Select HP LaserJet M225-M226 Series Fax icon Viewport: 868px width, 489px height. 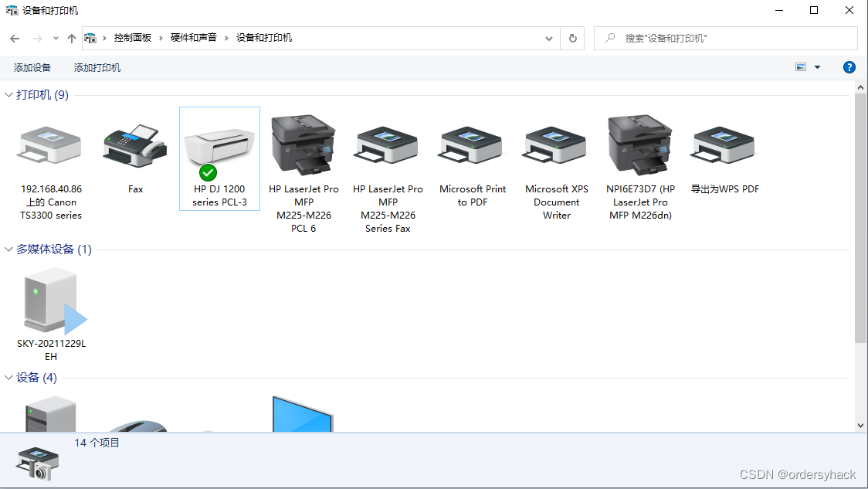pos(388,145)
